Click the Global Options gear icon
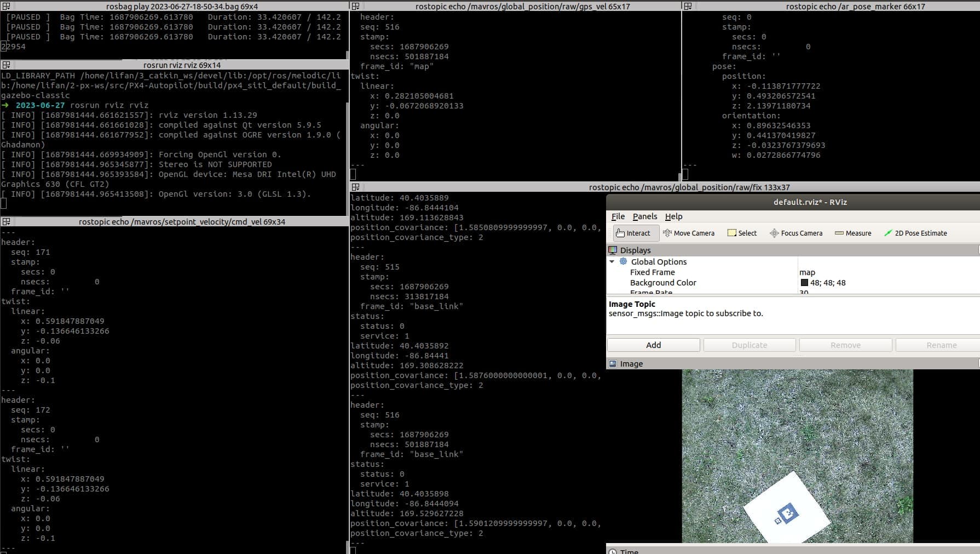Image resolution: width=980 pixels, height=554 pixels. [x=623, y=261]
